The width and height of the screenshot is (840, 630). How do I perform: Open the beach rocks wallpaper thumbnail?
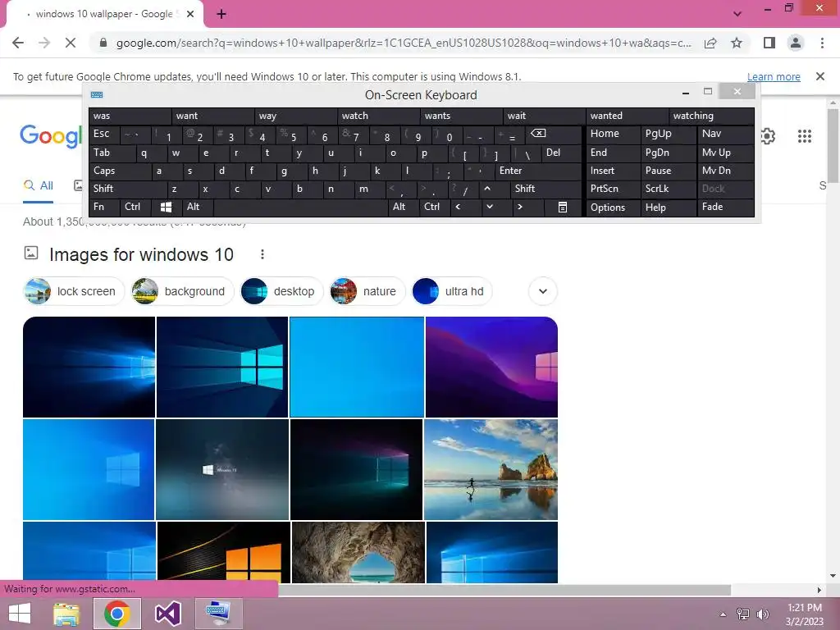tap(491, 469)
